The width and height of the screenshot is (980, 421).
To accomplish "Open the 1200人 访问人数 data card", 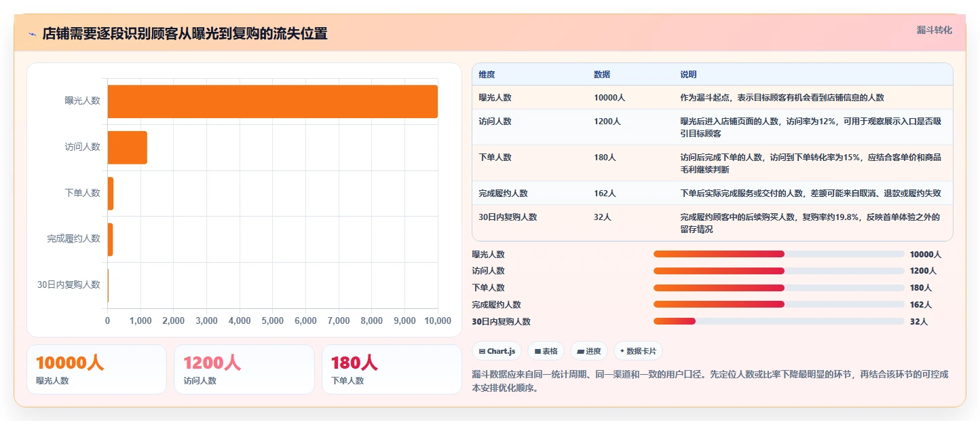I will [244, 369].
